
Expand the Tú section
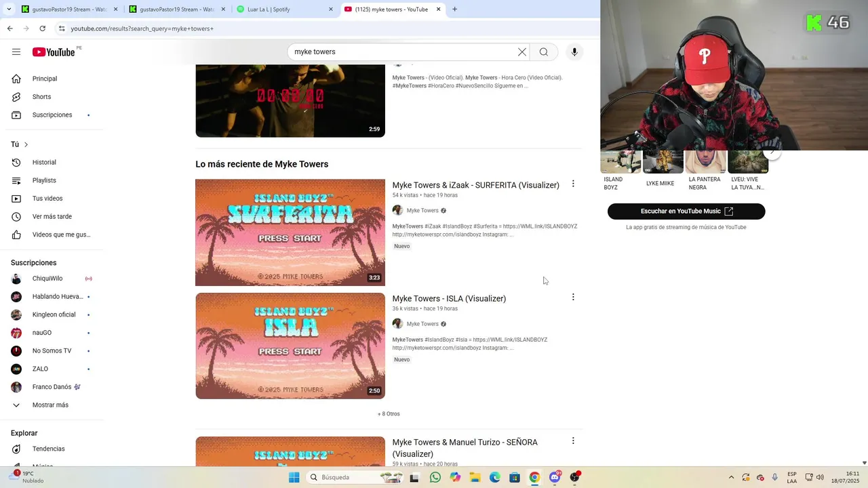pos(20,144)
